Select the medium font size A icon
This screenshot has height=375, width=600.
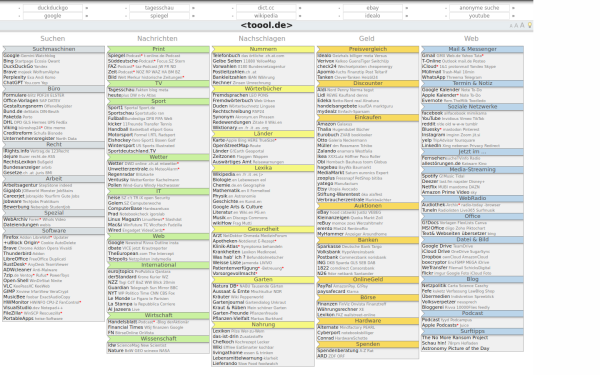(x=516, y=26)
